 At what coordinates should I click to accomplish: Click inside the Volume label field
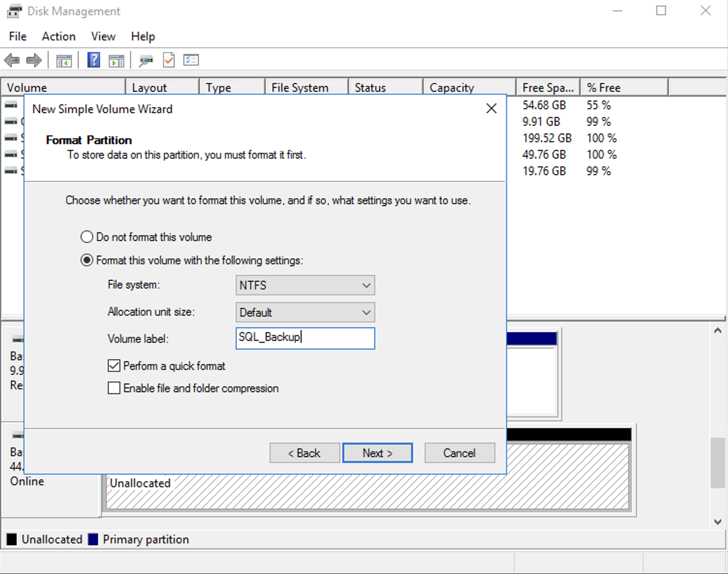tap(305, 338)
